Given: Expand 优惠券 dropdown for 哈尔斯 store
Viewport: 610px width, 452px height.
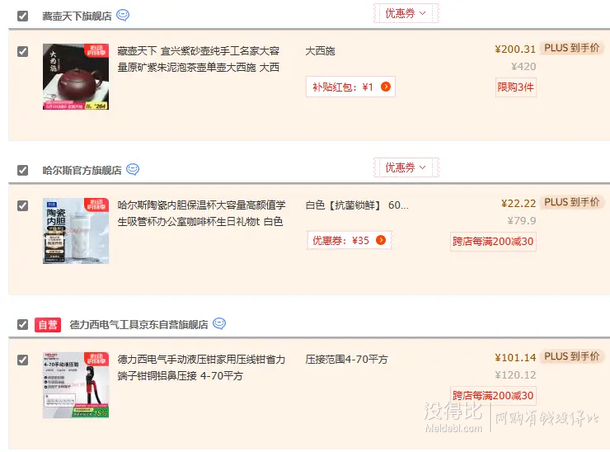Looking at the screenshot, I should [x=406, y=168].
